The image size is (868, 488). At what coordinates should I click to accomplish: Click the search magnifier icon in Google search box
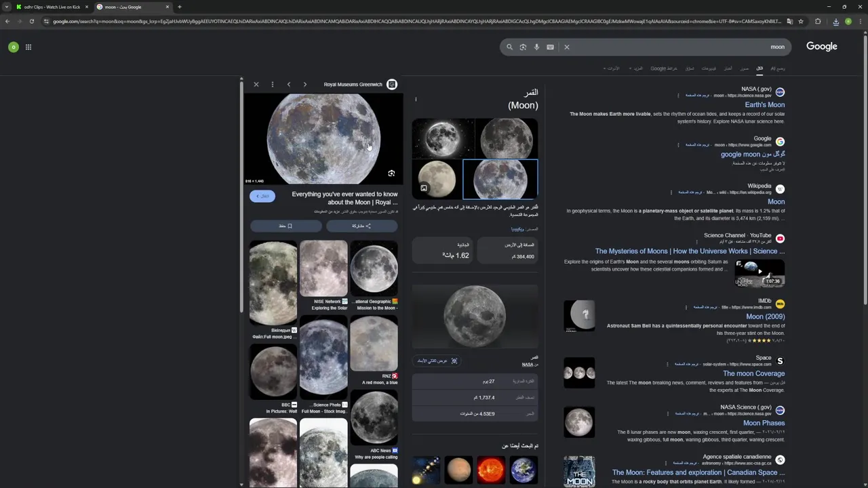click(x=509, y=47)
